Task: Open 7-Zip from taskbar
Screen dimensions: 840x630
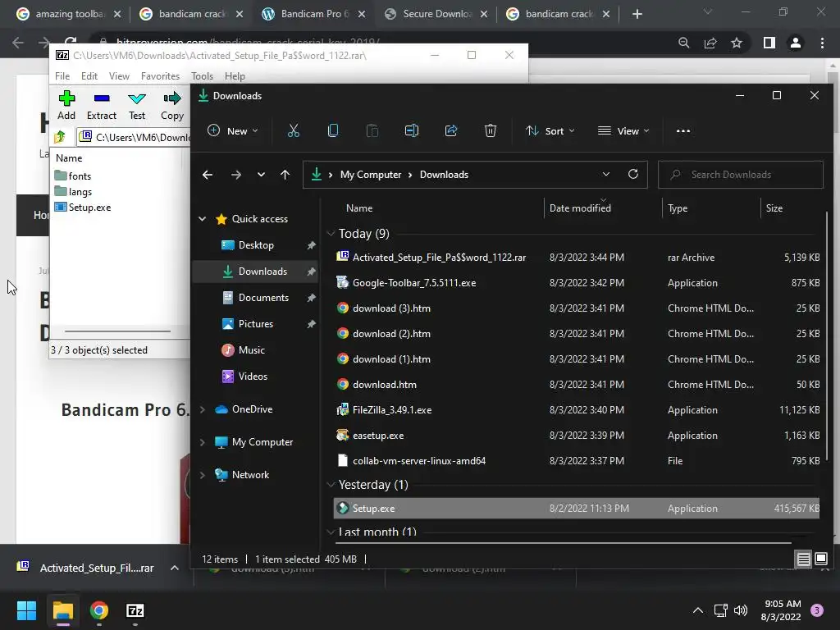Action: click(135, 610)
